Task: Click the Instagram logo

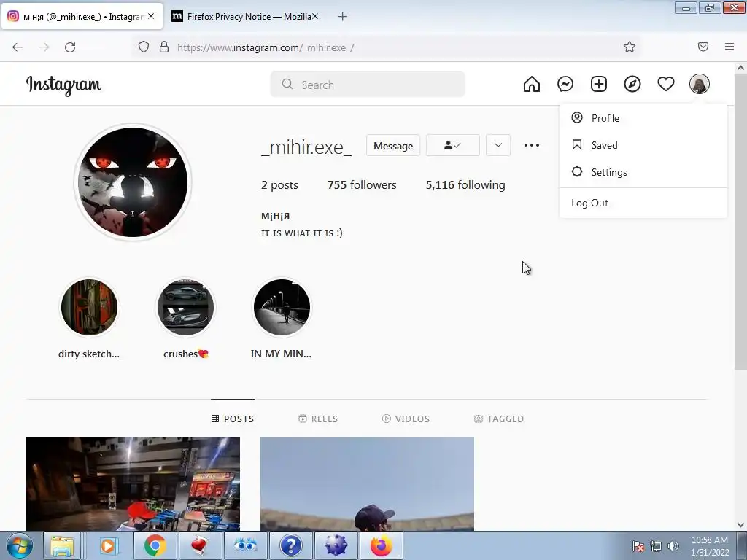Action: [x=63, y=85]
